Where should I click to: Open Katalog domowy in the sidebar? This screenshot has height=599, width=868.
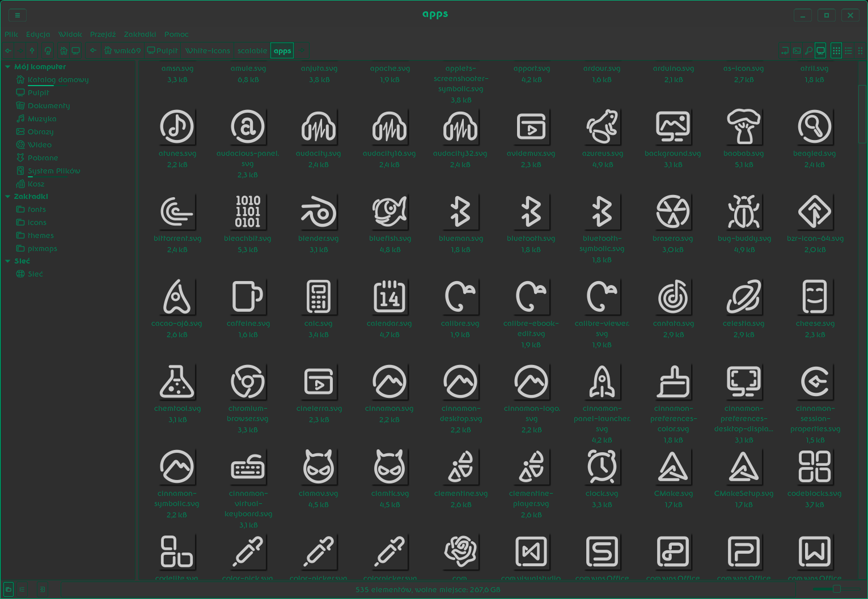click(58, 80)
